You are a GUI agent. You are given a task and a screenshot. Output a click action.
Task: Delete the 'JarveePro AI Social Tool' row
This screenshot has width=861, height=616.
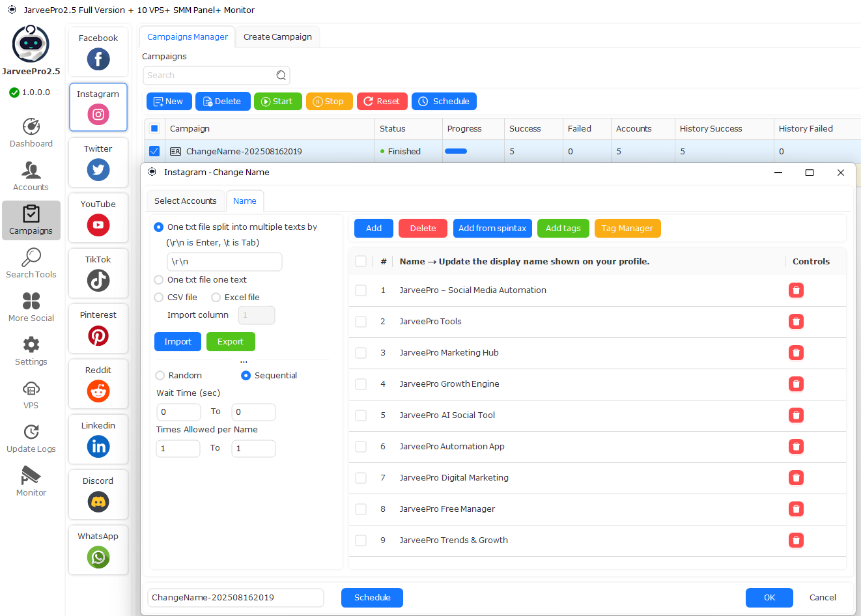(796, 415)
